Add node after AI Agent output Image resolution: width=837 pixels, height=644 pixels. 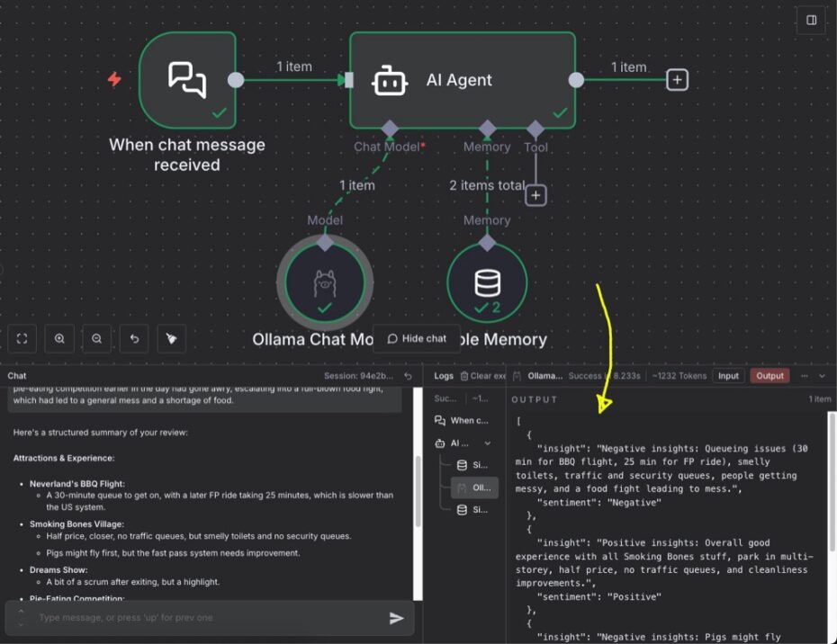click(x=677, y=80)
